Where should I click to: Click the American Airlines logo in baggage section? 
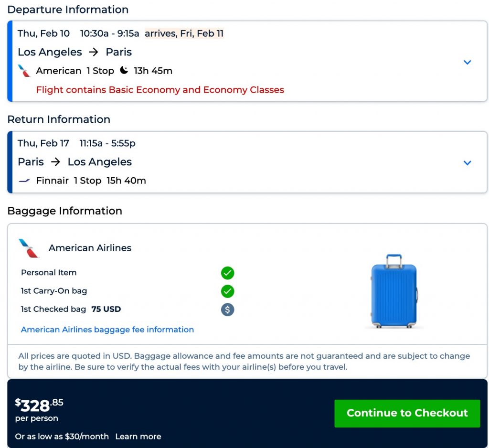pos(29,248)
